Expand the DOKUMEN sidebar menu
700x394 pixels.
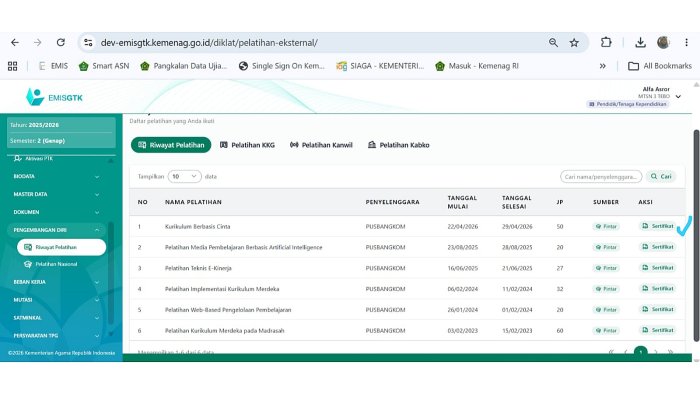coord(56,212)
